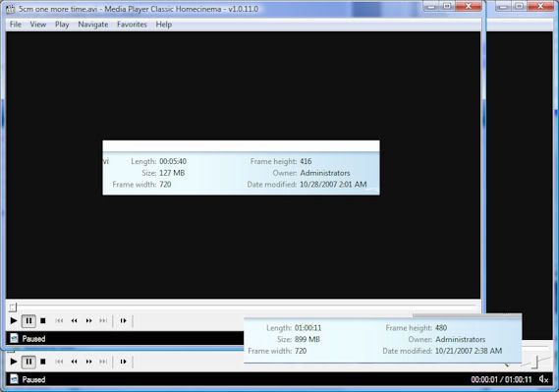Open the View menu
Image resolution: width=559 pixels, height=392 pixels.
click(x=37, y=25)
